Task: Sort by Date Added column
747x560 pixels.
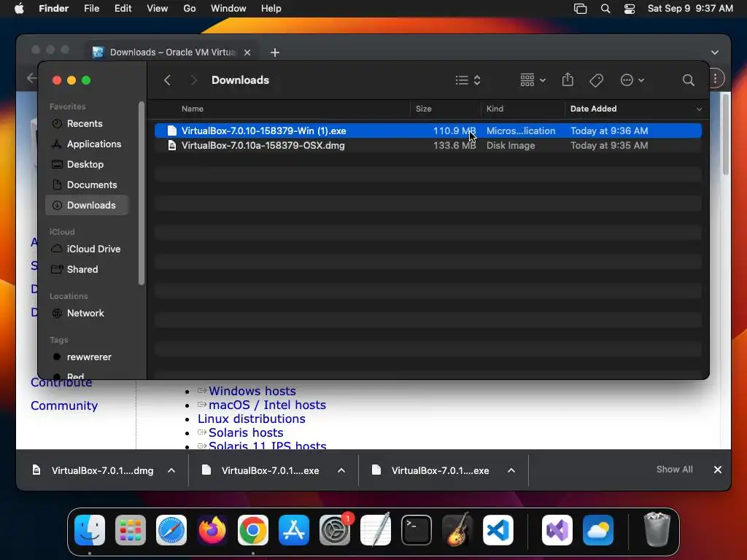Action: (x=593, y=109)
